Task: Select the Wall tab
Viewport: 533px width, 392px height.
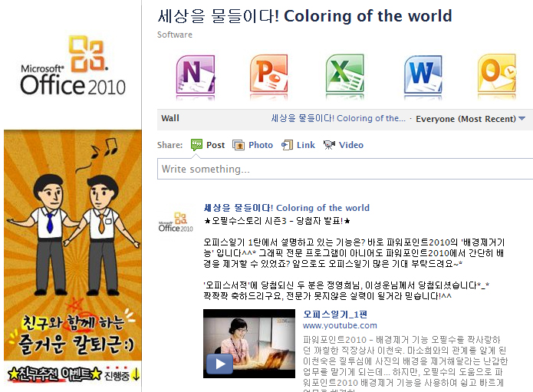Action: coord(170,118)
